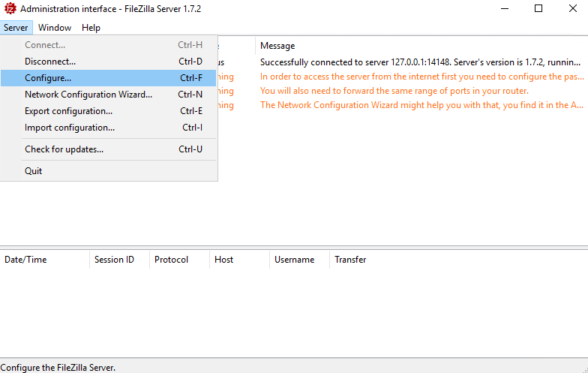Viewport: 588px width, 373px height.
Task: Open the Window menu
Action: point(55,28)
